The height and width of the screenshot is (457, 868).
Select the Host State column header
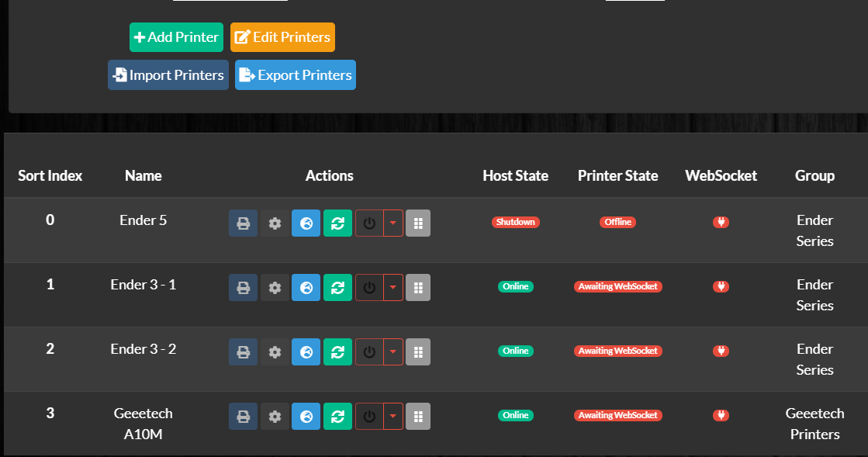[x=515, y=175]
